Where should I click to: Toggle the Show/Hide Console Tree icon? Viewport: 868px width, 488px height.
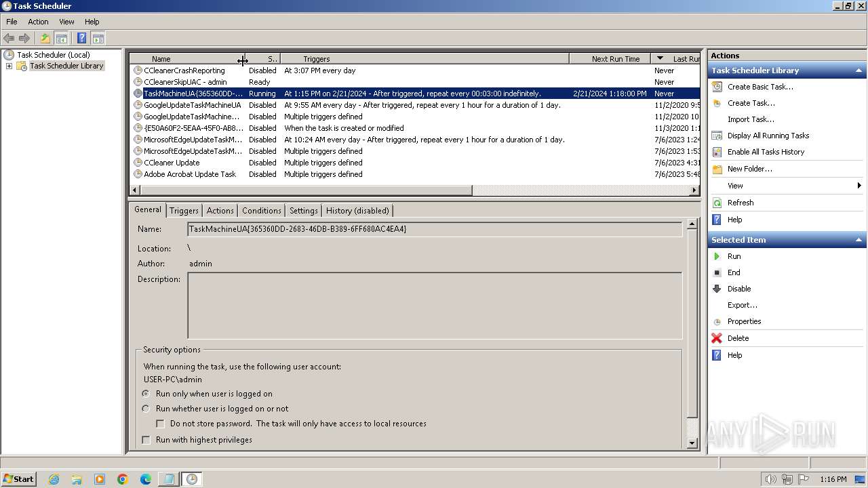pyautogui.click(x=61, y=39)
